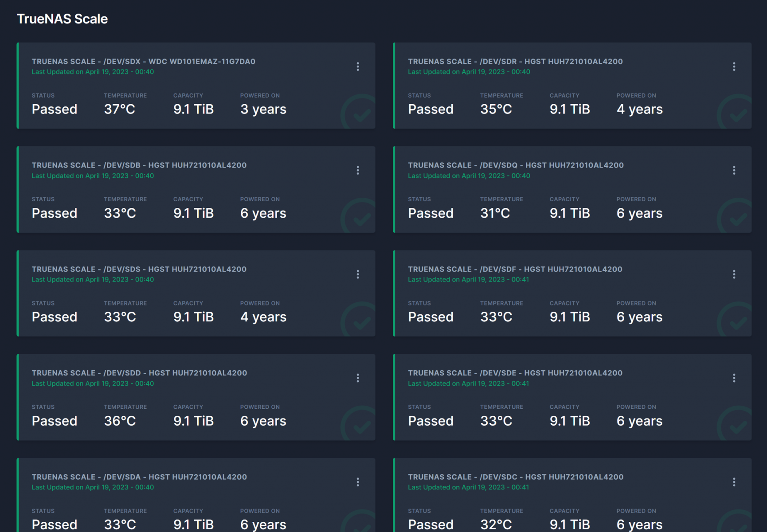Open the three-dot menu for /dev/sdd
The width and height of the screenshot is (767, 532).
tap(358, 378)
